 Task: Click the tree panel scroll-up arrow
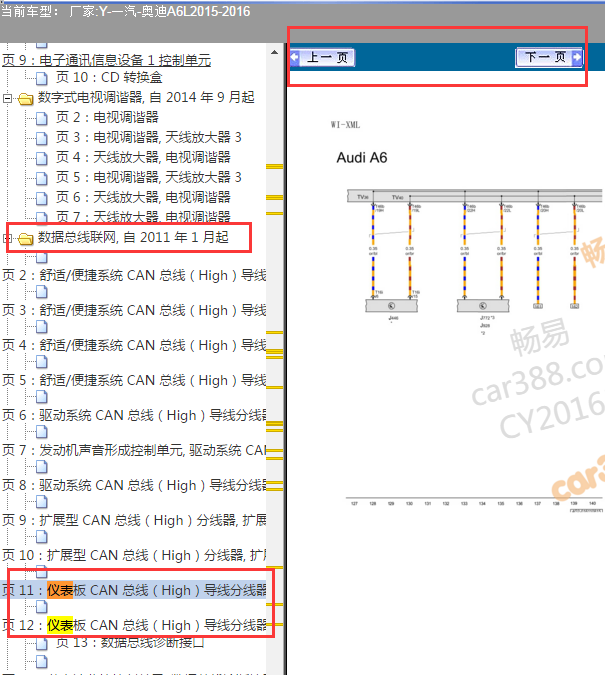click(274, 53)
